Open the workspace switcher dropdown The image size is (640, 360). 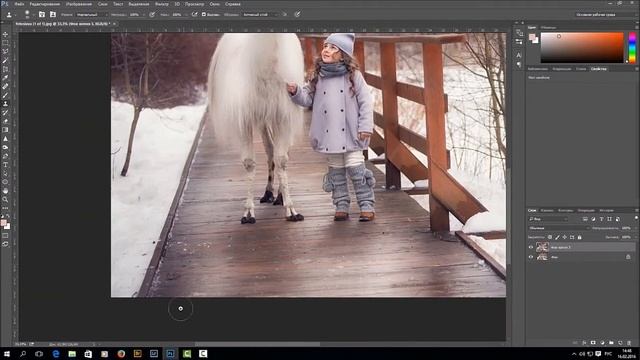[x=606, y=14]
